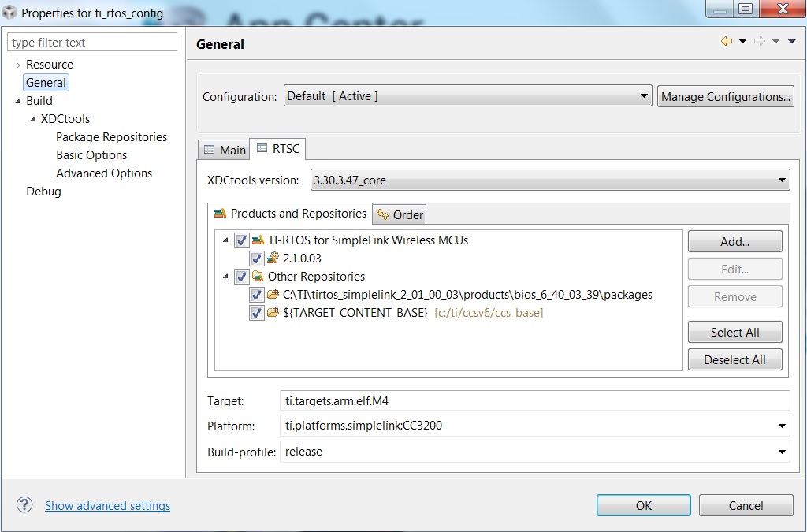Toggle the Other Repositories checkbox
This screenshot has height=532, width=807.
pyautogui.click(x=241, y=277)
